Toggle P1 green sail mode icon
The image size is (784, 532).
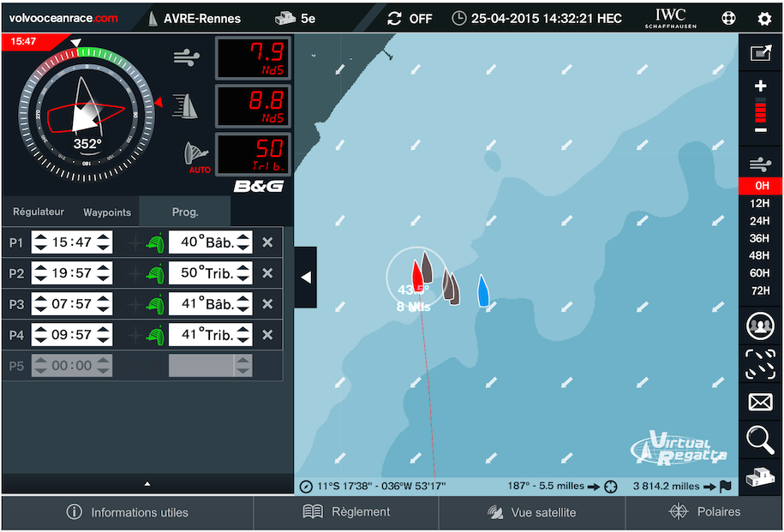pos(155,243)
